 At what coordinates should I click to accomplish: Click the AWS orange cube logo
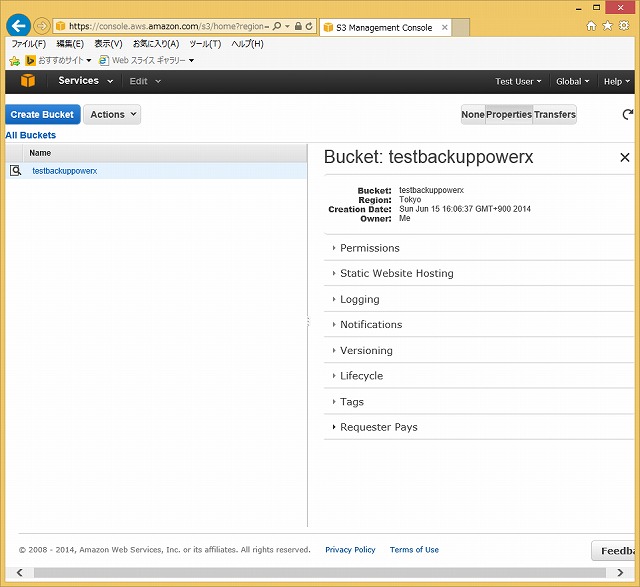point(28,81)
